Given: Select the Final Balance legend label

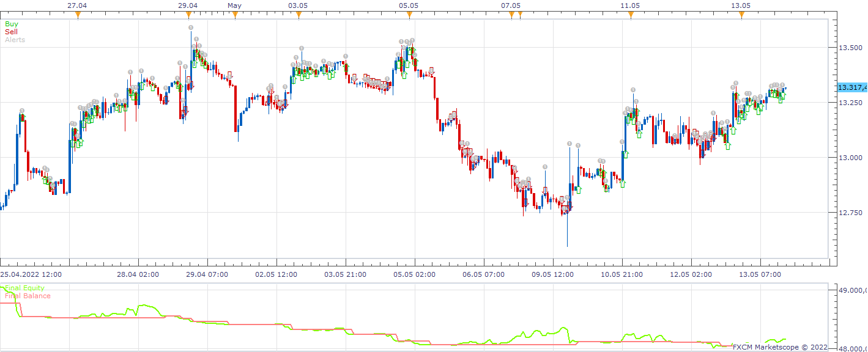Looking at the screenshot, I should pos(28,296).
